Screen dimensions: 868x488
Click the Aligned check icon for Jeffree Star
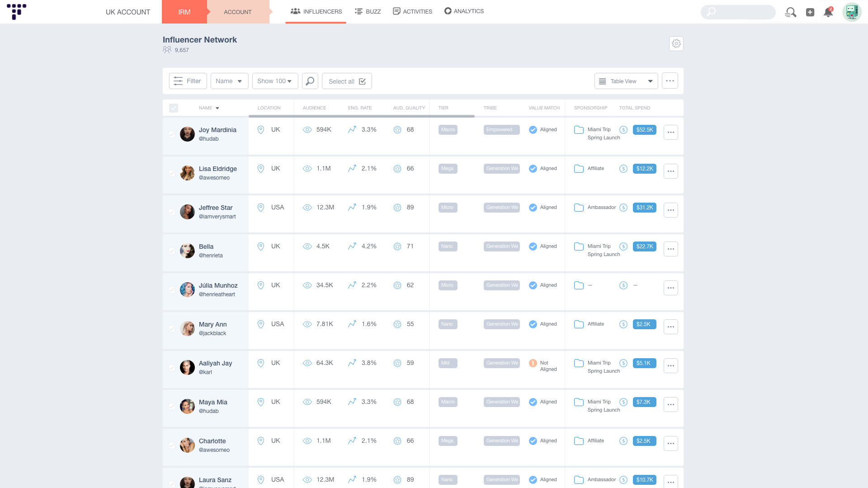533,208
